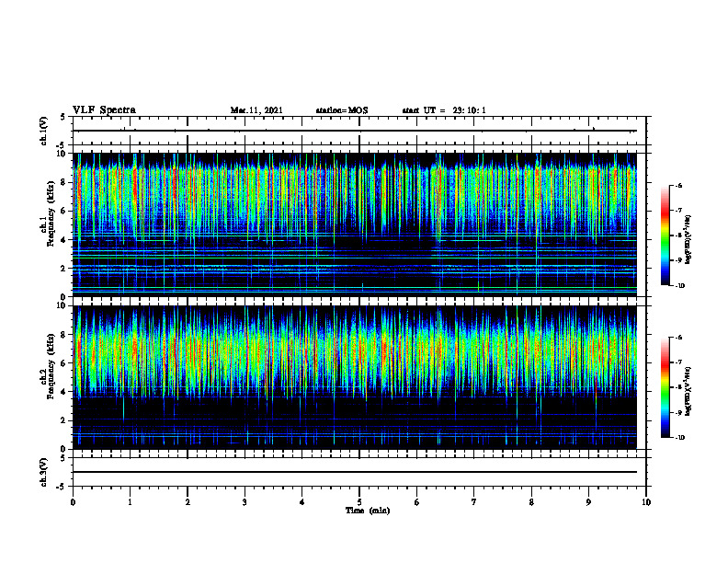This screenshot has width=728, height=563.
Task: Click the ch.2 spectrogram panel
Action: click(x=359, y=377)
